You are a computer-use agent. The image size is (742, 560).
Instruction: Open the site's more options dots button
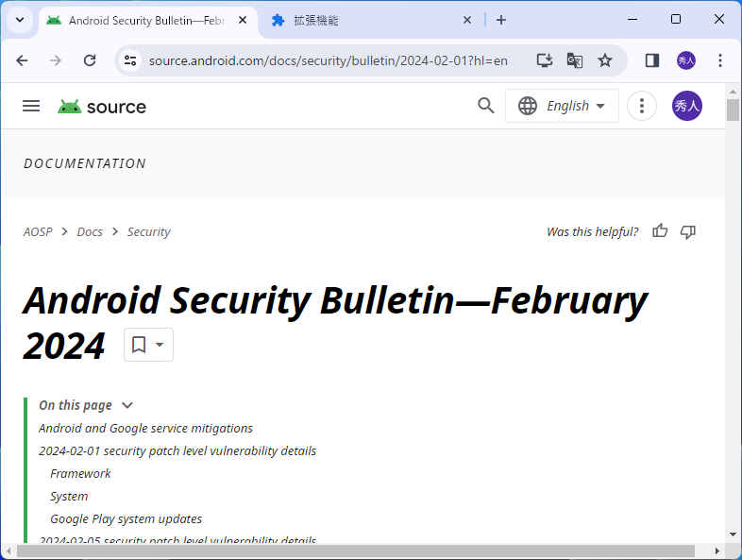coord(642,106)
